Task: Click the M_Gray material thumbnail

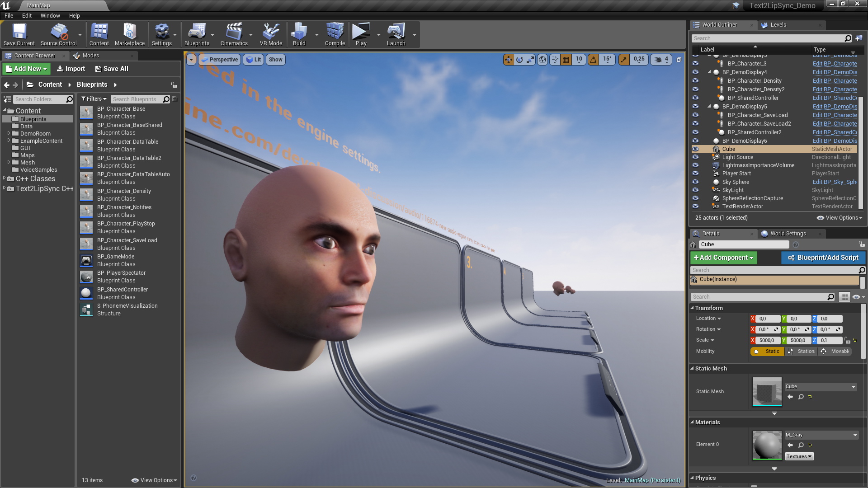Action: coord(767,446)
